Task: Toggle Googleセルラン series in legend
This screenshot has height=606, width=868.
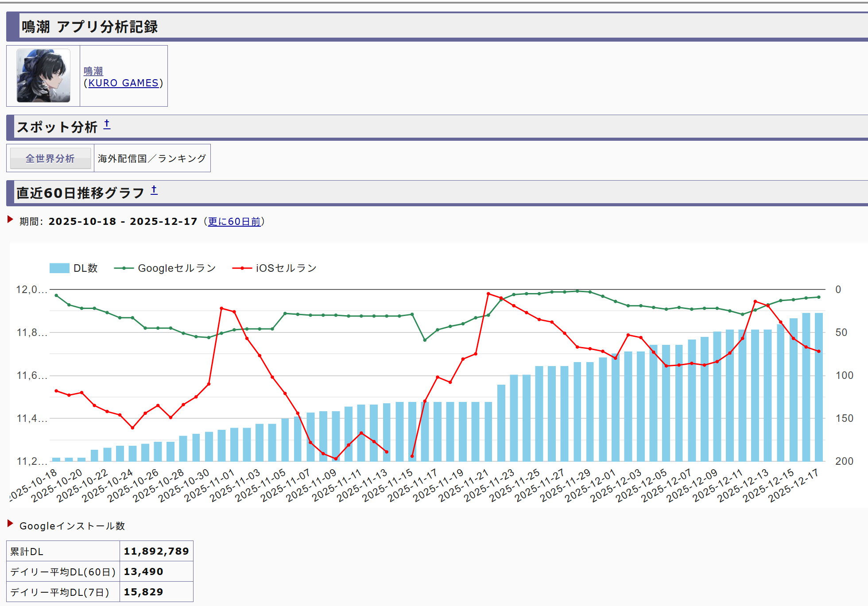Action: point(177,268)
